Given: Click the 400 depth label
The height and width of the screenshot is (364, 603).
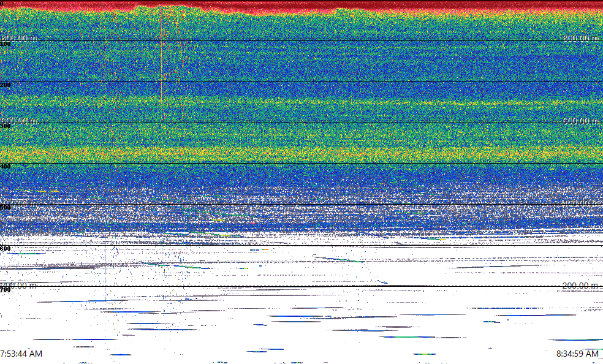Looking at the screenshot, I should 6,167.
